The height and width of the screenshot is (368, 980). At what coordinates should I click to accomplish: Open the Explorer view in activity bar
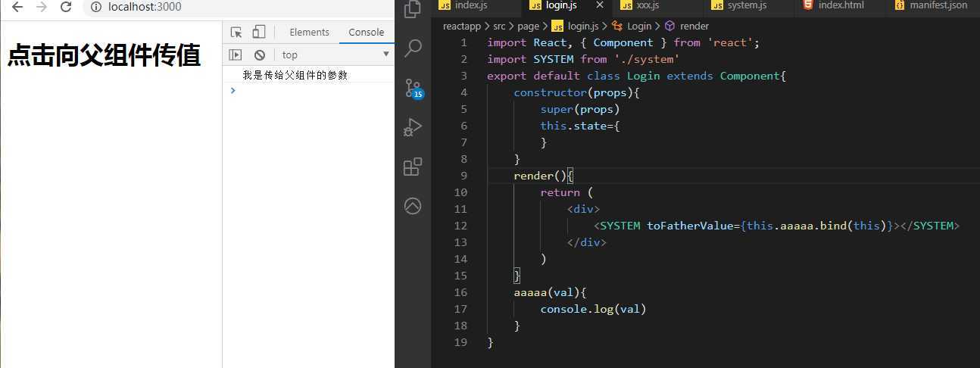(413, 9)
